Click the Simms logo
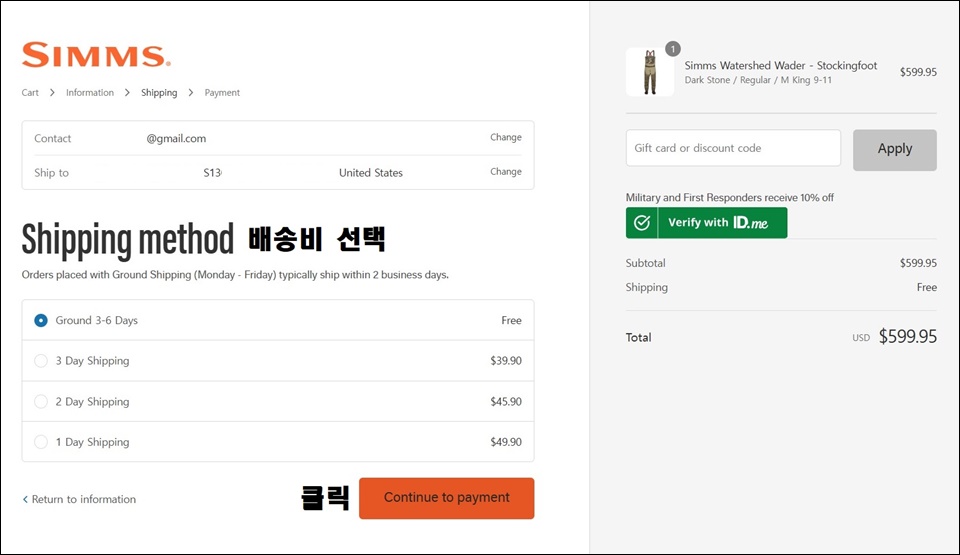The image size is (960, 555). [x=96, y=55]
